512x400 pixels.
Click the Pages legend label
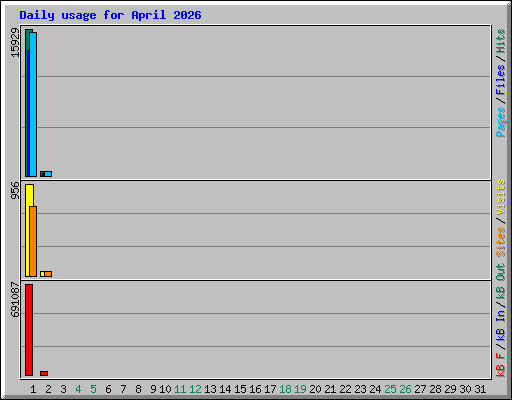(x=501, y=122)
